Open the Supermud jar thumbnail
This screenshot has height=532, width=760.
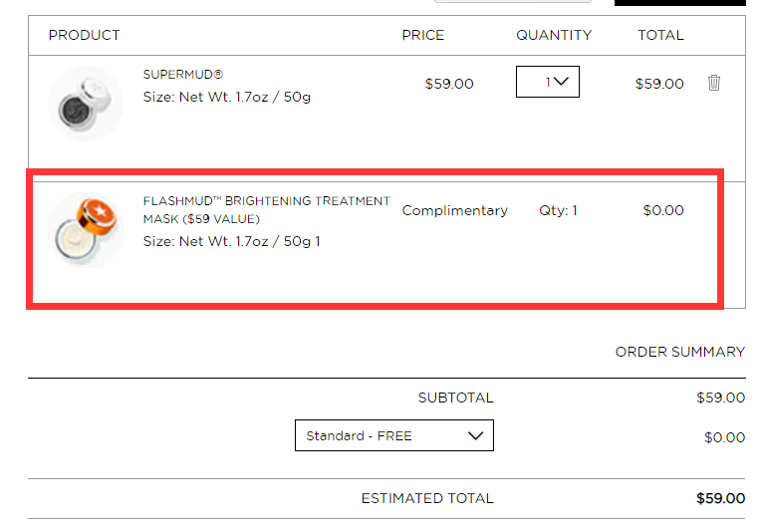(86, 104)
